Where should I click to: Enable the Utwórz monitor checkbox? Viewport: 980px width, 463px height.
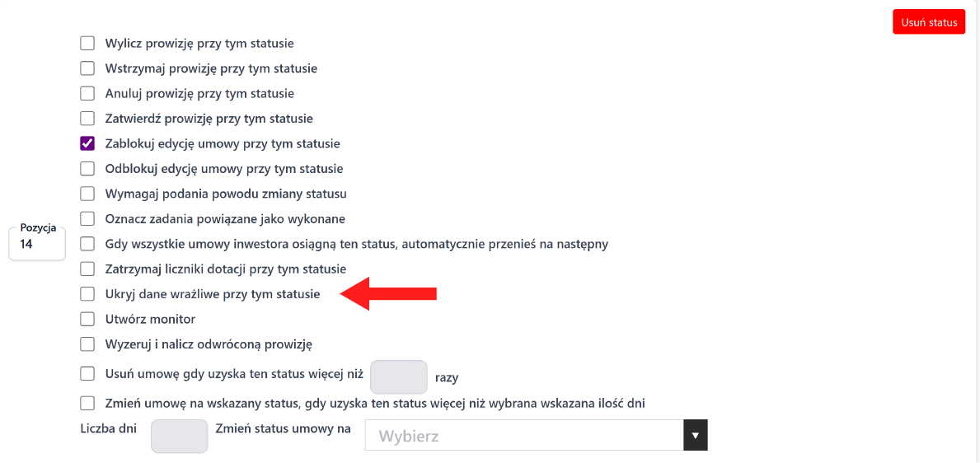87,319
